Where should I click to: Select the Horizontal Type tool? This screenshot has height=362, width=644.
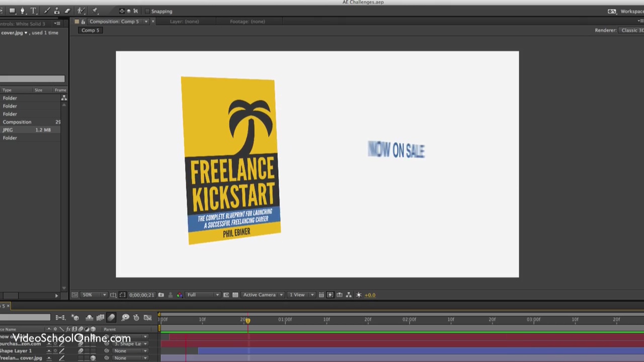coord(33,11)
